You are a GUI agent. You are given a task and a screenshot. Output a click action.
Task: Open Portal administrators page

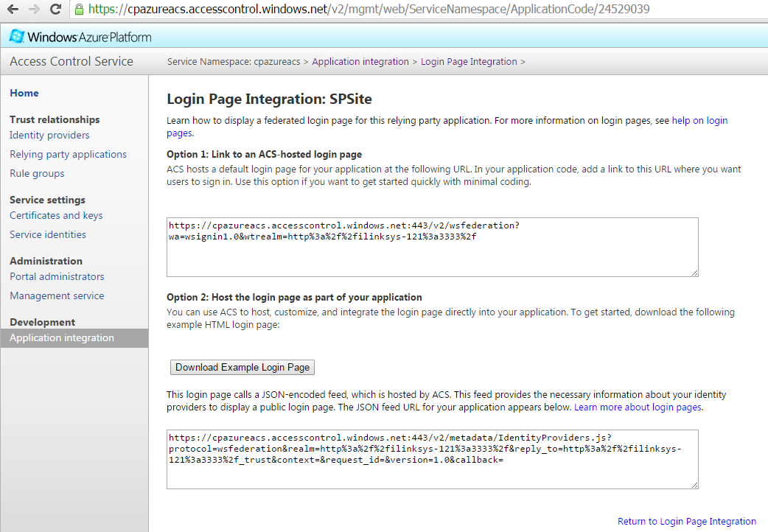[x=57, y=277]
